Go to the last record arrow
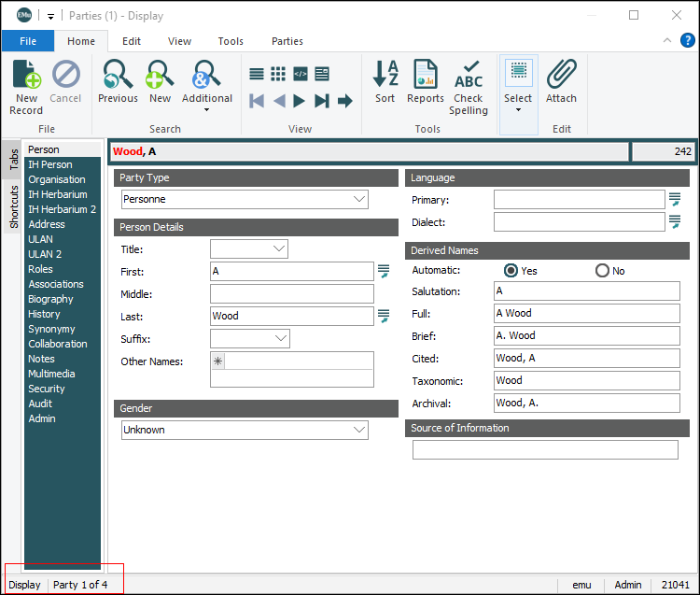Image resolution: width=700 pixels, height=595 pixels. (322, 101)
